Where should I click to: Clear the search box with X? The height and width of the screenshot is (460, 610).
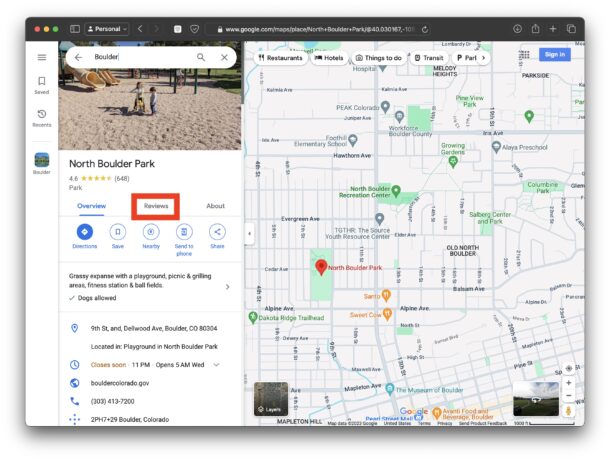pos(223,58)
